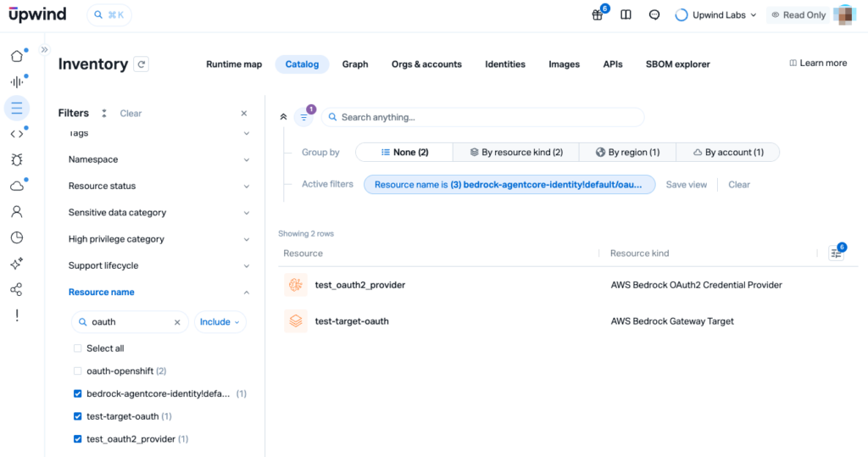868x457 pixels.
Task: Uncheck the test-target-oauth filter checkbox
Action: [78, 416]
